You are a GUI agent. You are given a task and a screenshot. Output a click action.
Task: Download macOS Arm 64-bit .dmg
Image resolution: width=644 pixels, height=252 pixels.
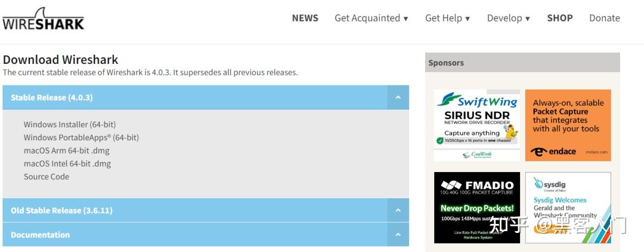tap(67, 150)
